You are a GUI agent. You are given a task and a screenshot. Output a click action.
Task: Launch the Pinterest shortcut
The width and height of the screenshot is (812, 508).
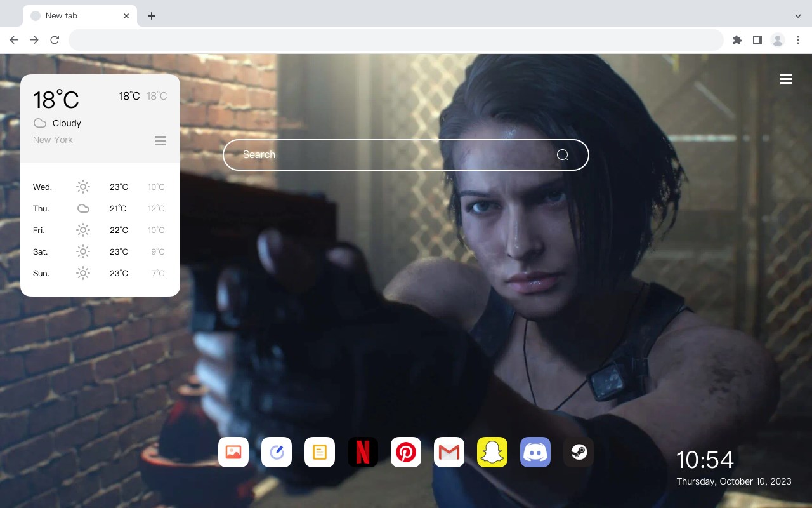pyautogui.click(x=406, y=452)
